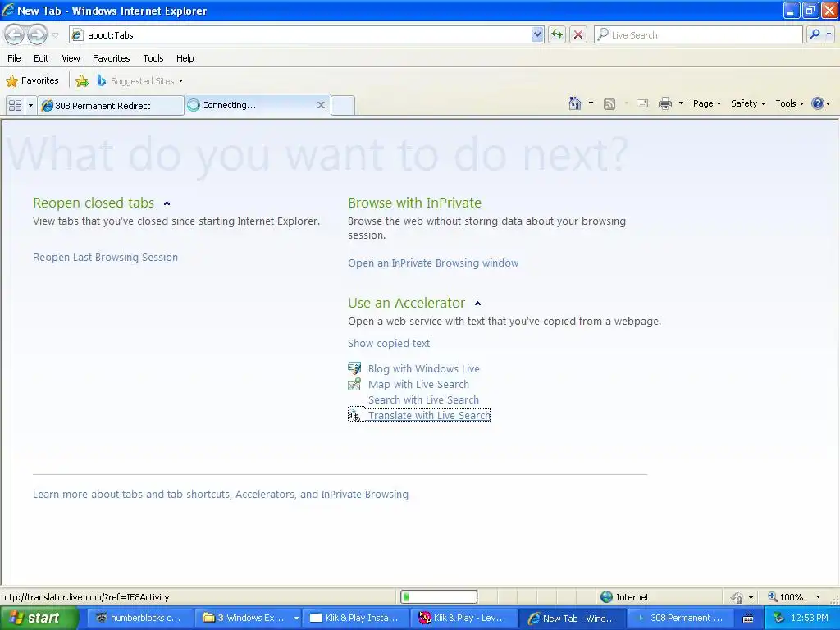840x630 pixels.
Task: Click the magnifier Search button
Action: pos(815,34)
